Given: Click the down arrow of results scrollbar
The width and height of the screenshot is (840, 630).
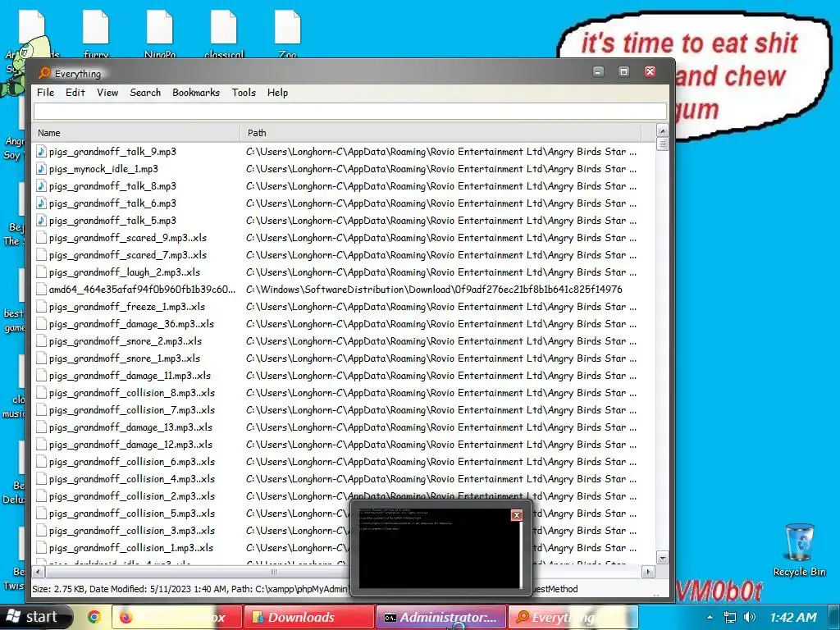Looking at the screenshot, I should [662, 558].
